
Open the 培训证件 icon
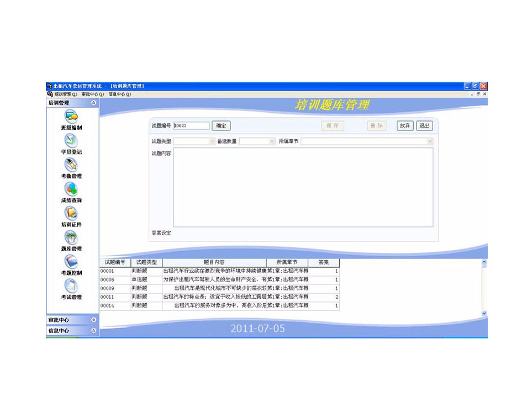pyautogui.click(x=71, y=213)
